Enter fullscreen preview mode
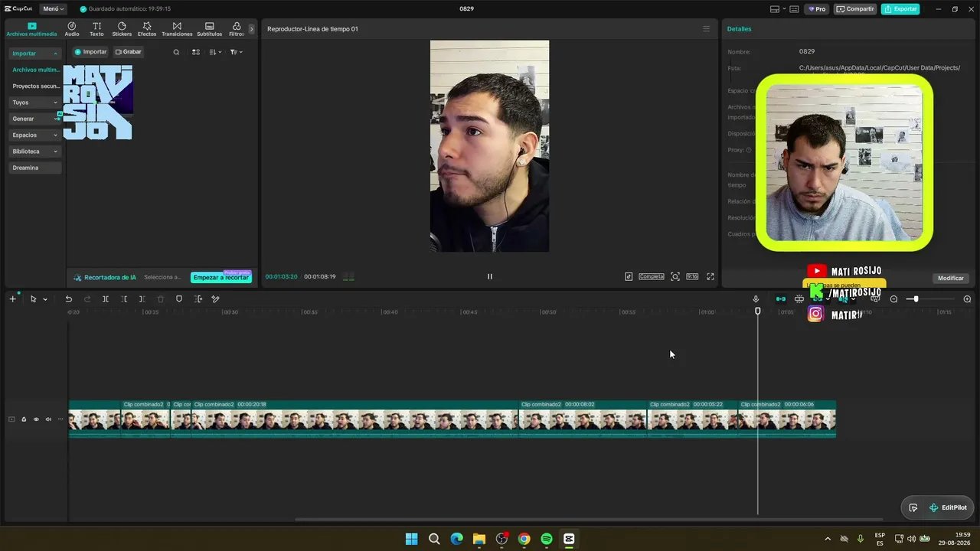Image resolution: width=980 pixels, height=551 pixels. 710,276
